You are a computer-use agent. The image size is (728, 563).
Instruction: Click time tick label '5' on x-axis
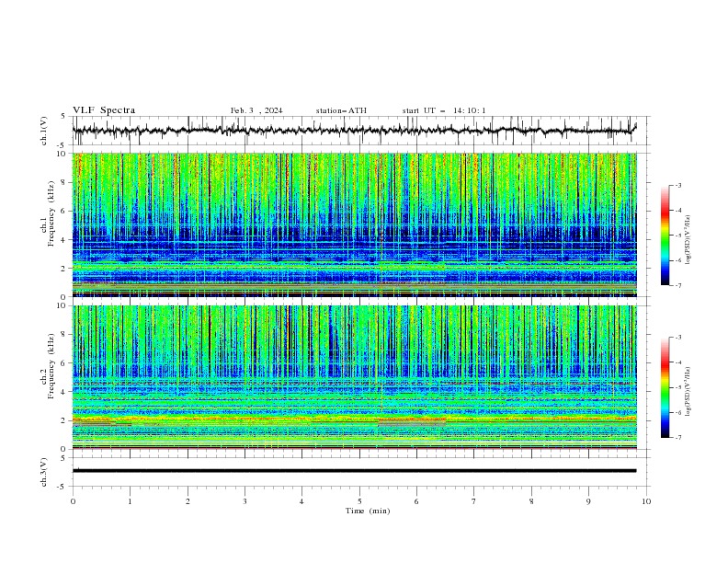pos(359,501)
